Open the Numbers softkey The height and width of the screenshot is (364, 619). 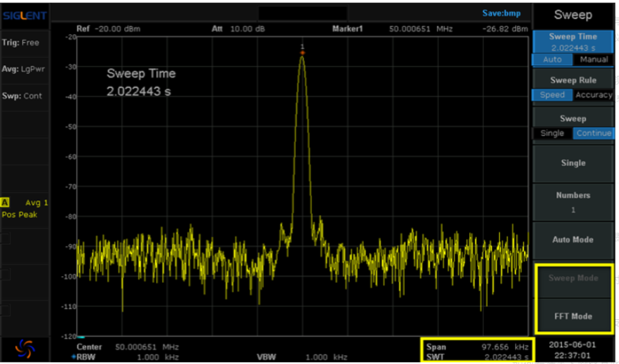coord(573,202)
